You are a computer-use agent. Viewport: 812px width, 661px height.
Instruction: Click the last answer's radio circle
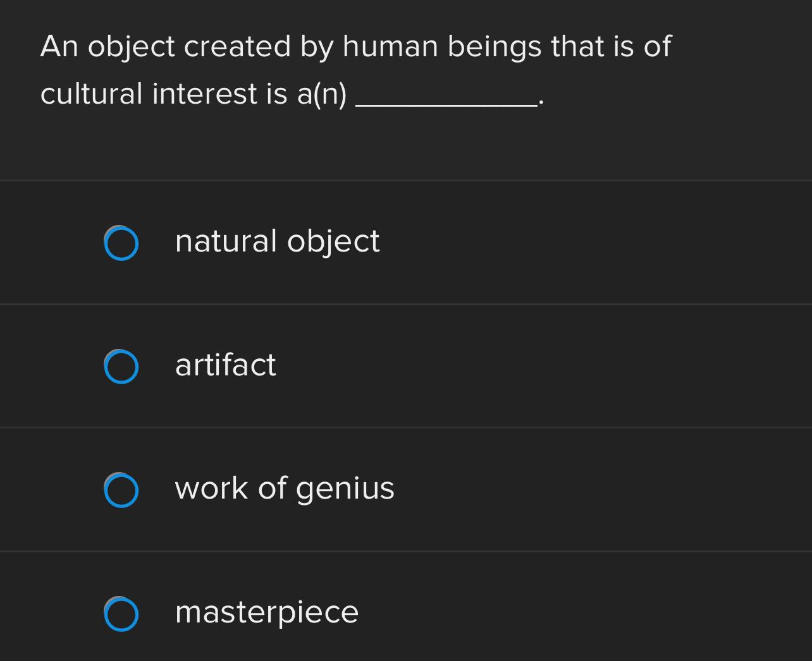coord(121,613)
